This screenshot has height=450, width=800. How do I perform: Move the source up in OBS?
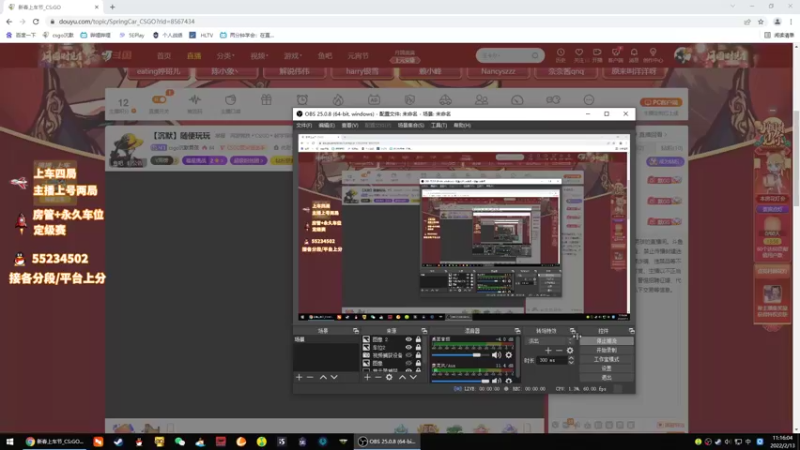tap(402, 377)
